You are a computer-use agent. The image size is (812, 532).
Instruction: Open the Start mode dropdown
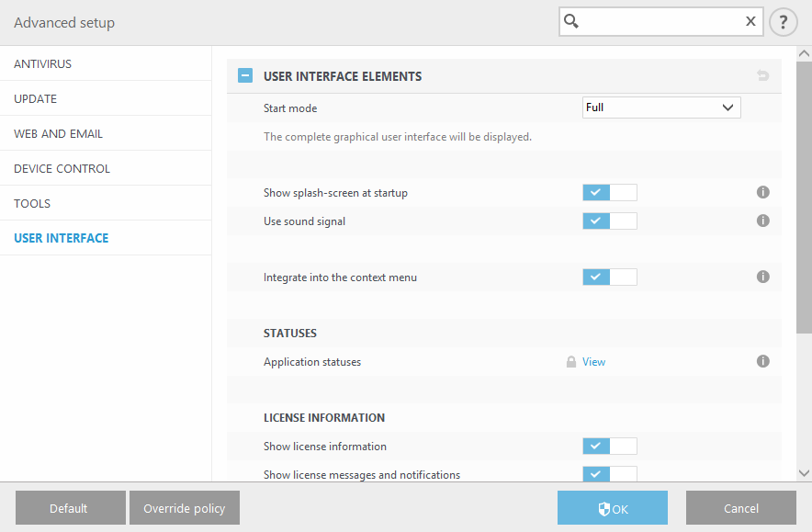click(x=661, y=108)
